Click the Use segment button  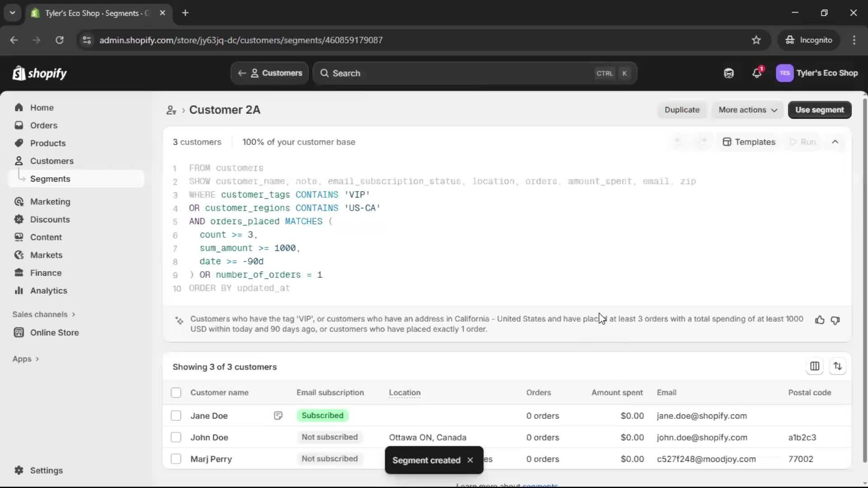(x=820, y=110)
